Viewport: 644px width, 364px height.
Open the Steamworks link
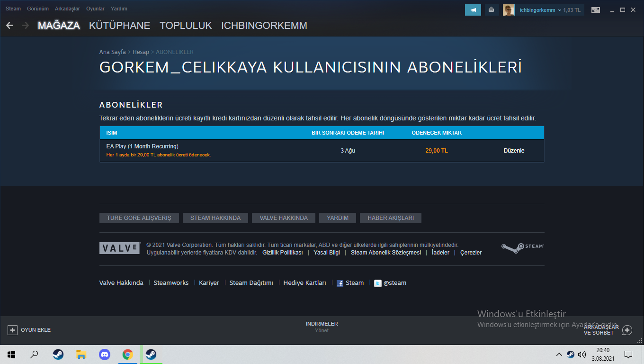click(x=171, y=283)
